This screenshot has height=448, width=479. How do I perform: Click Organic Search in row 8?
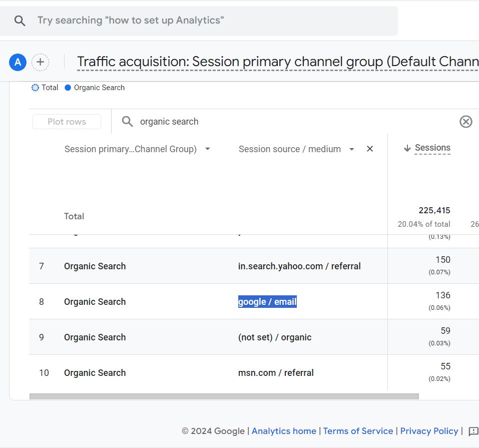pyautogui.click(x=95, y=302)
